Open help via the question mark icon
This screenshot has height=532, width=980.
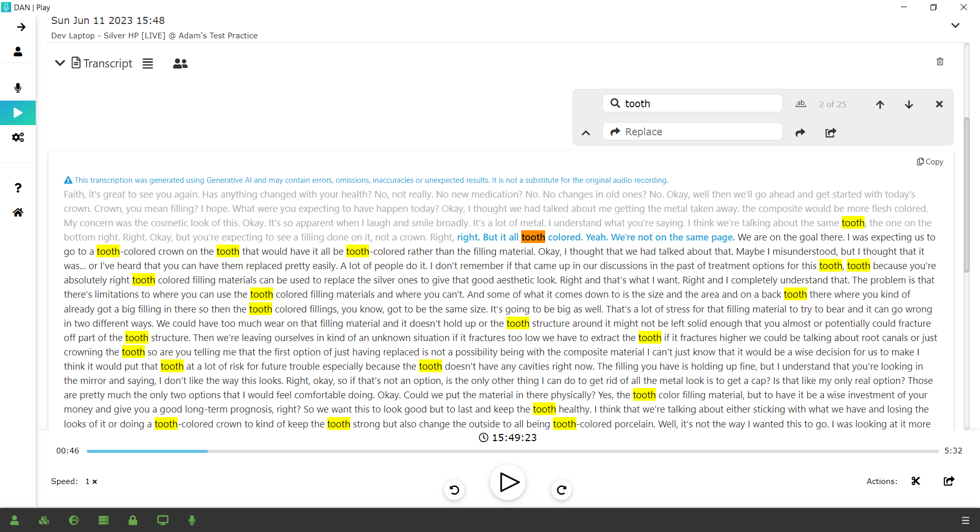(18, 188)
